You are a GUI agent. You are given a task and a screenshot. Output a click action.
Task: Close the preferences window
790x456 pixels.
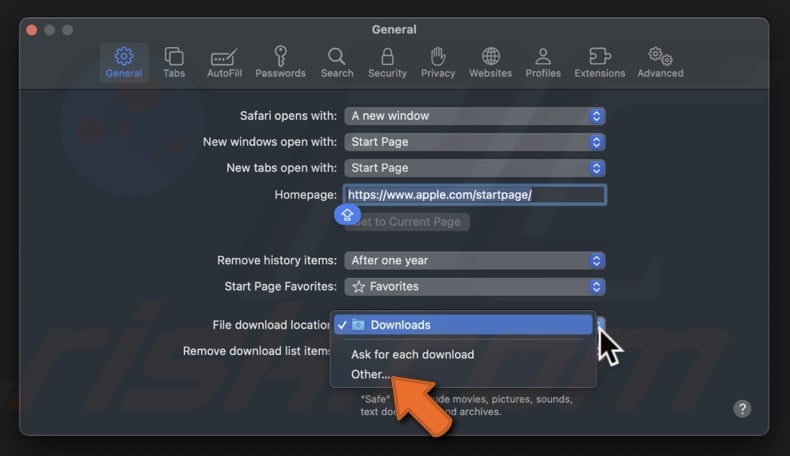[x=32, y=30]
